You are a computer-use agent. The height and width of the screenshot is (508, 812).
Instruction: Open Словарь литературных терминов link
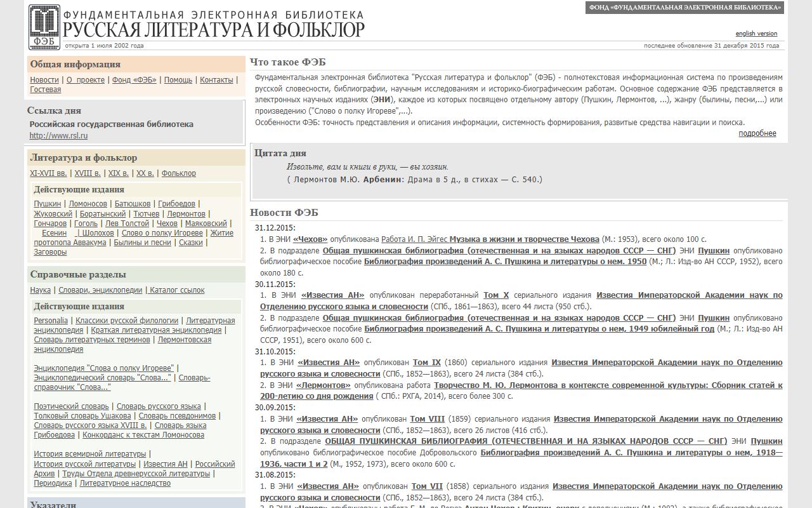[92, 340]
